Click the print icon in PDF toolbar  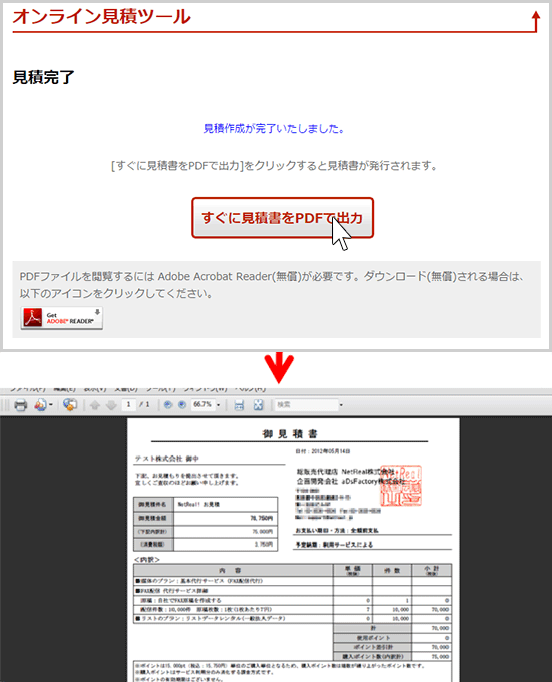[x=20, y=405]
